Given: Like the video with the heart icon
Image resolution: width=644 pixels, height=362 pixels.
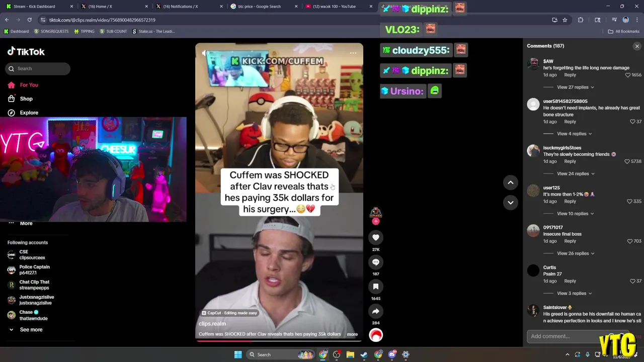Looking at the screenshot, I should click(376, 237).
